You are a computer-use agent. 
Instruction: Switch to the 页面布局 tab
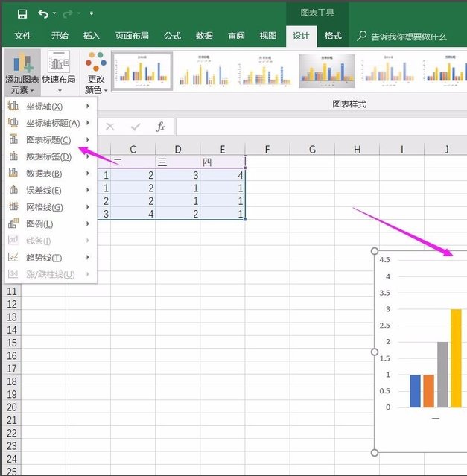[132, 36]
